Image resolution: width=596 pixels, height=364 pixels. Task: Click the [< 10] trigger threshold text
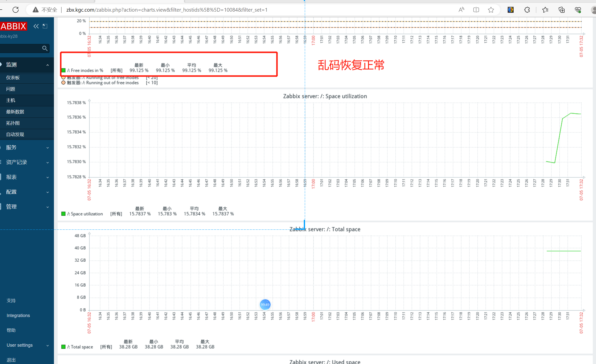pyautogui.click(x=152, y=83)
